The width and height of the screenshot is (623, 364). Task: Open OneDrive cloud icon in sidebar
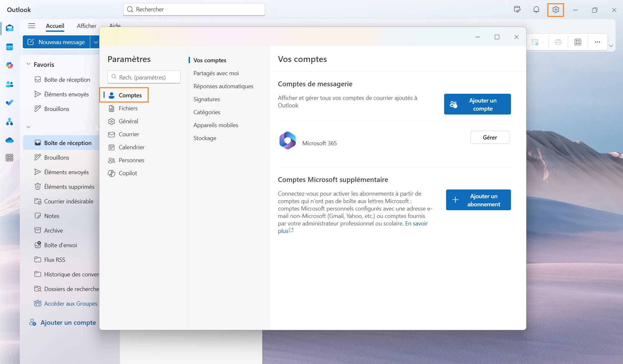(9, 140)
